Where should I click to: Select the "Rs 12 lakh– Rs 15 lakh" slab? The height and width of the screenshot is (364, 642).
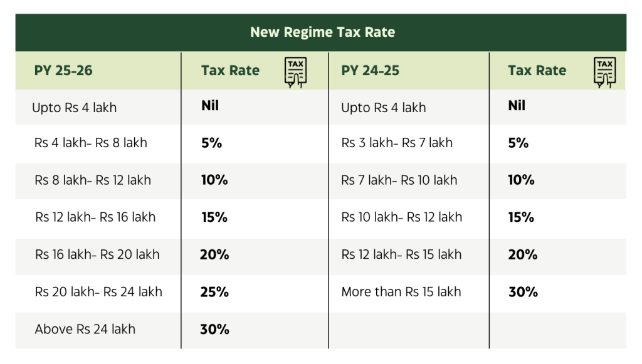(x=401, y=254)
